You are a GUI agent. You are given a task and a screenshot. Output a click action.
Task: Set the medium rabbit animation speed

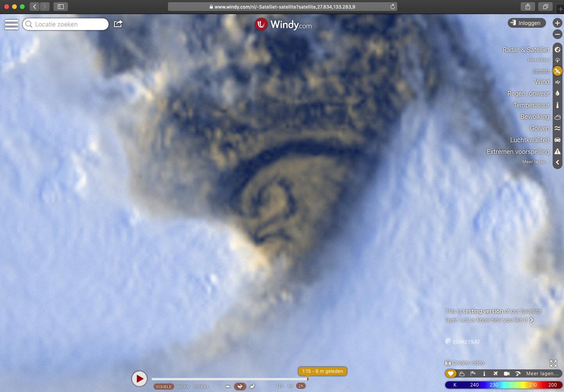240,386
